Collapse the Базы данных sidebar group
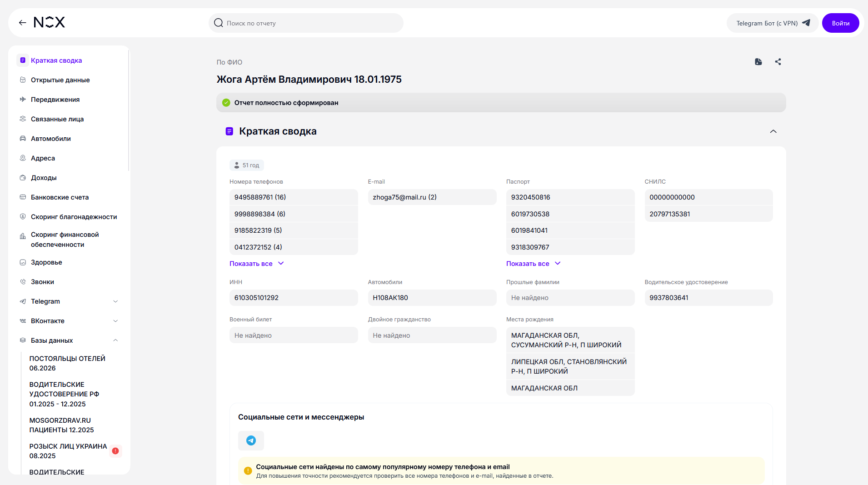 pos(115,340)
